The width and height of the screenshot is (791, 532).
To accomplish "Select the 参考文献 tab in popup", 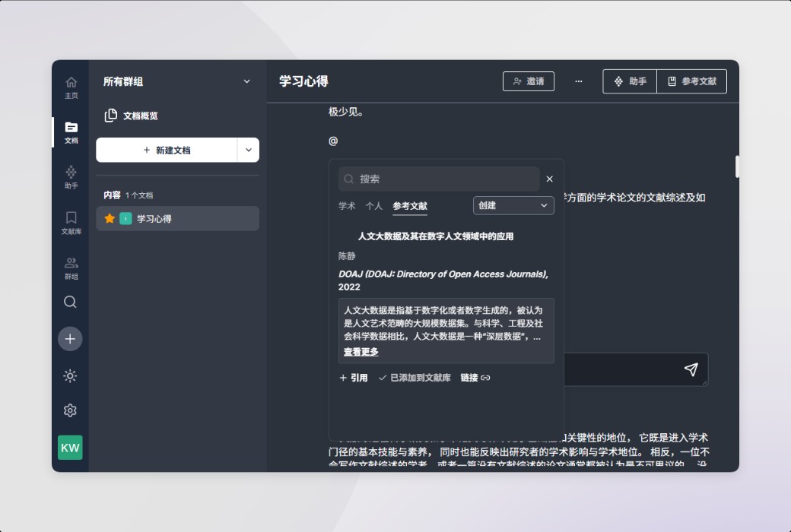I will [x=410, y=206].
